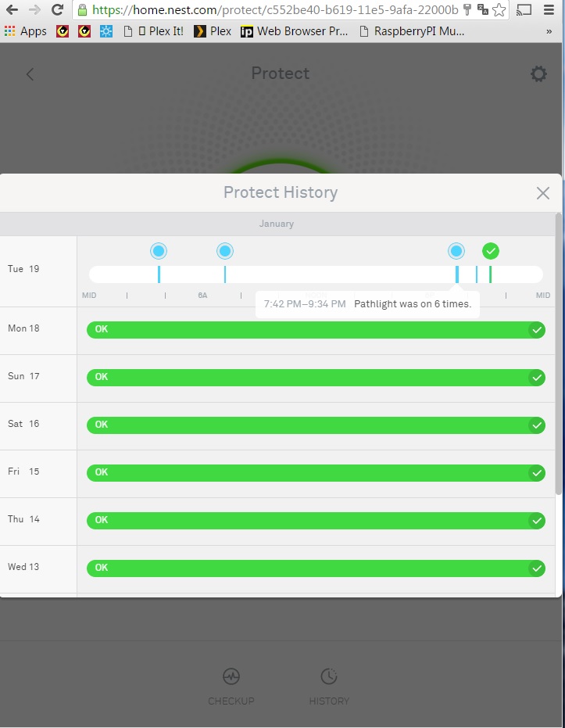Image resolution: width=565 pixels, height=728 pixels.
Task: Click the green tick mark on Tue 19 timeline
Action: pyautogui.click(x=490, y=274)
